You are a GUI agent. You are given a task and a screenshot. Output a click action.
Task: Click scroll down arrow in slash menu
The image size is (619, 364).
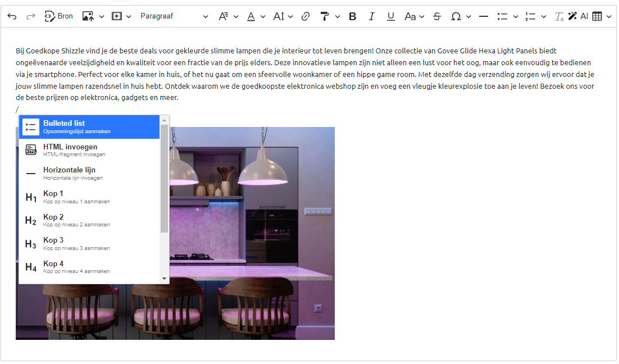click(x=165, y=278)
